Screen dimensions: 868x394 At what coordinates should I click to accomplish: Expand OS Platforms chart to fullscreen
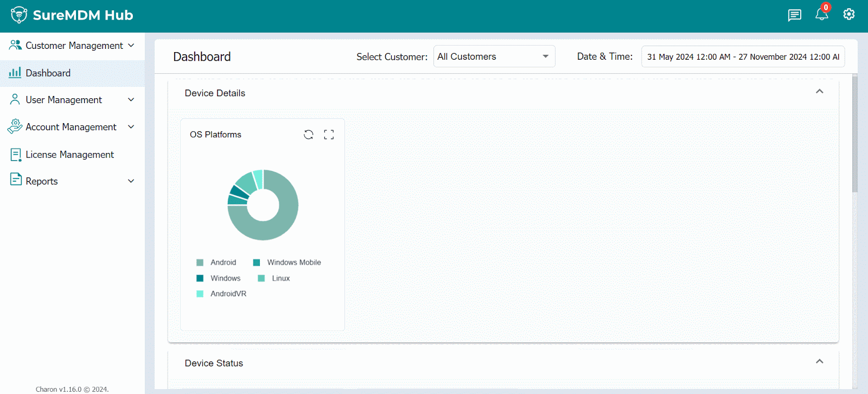[329, 135]
